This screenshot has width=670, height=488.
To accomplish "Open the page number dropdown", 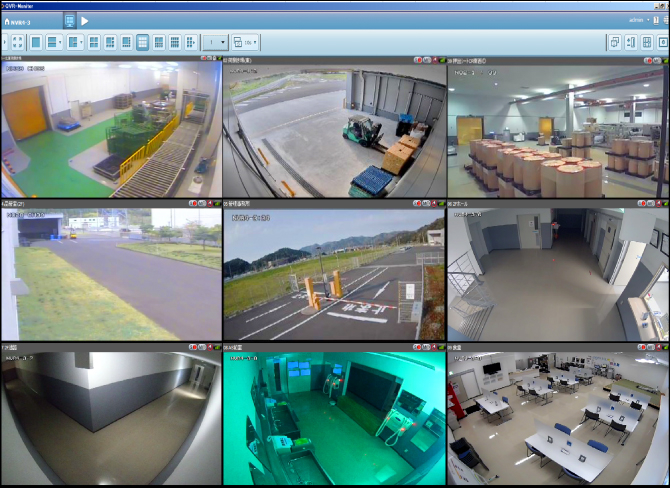I will click(x=214, y=43).
